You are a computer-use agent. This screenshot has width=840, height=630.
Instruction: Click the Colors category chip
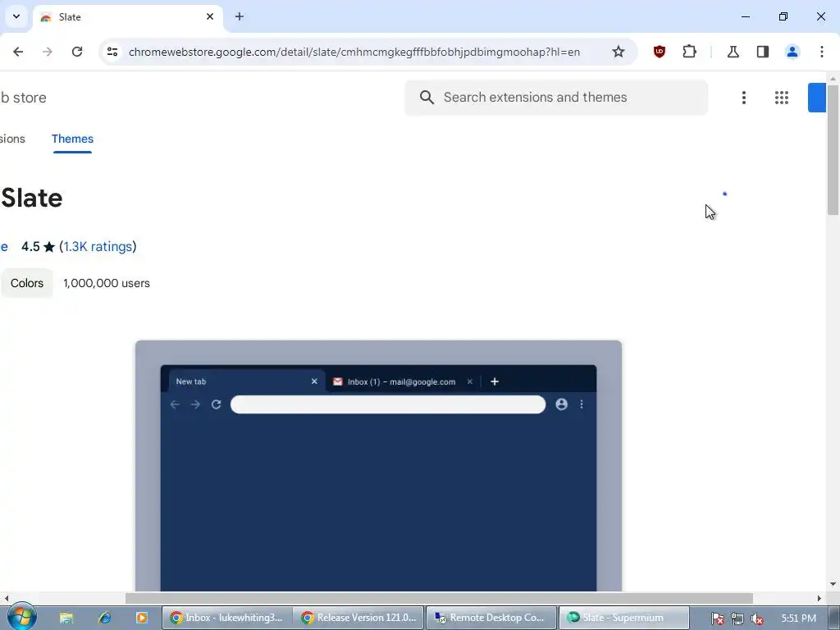[x=27, y=283]
